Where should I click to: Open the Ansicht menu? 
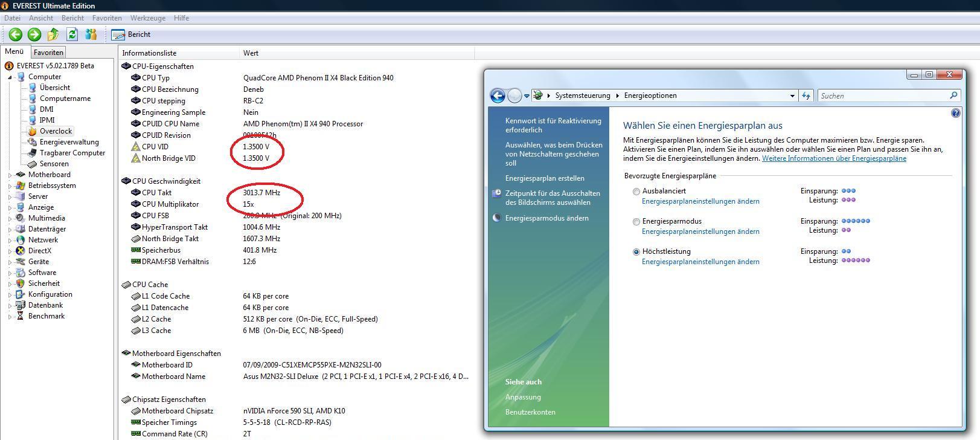click(41, 18)
